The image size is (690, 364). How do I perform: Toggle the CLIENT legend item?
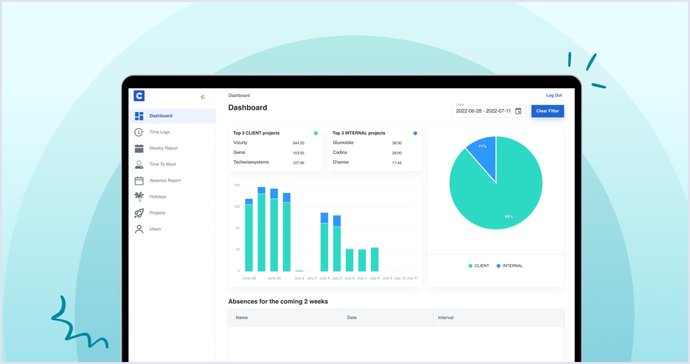[x=479, y=266]
